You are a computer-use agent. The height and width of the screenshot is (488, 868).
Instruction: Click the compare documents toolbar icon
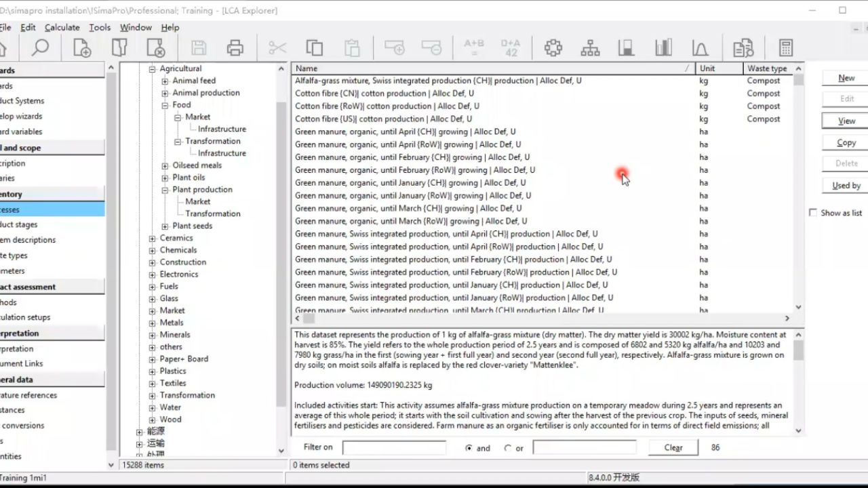coord(743,47)
